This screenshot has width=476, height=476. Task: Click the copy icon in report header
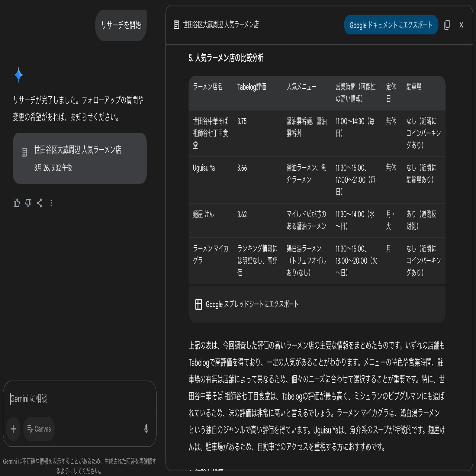tap(447, 25)
